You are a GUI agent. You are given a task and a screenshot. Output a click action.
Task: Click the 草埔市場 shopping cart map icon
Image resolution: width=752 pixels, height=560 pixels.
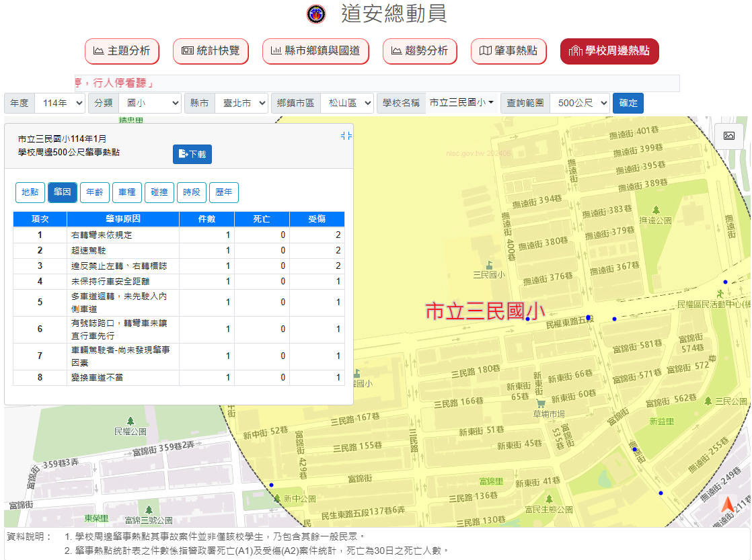click(x=541, y=403)
